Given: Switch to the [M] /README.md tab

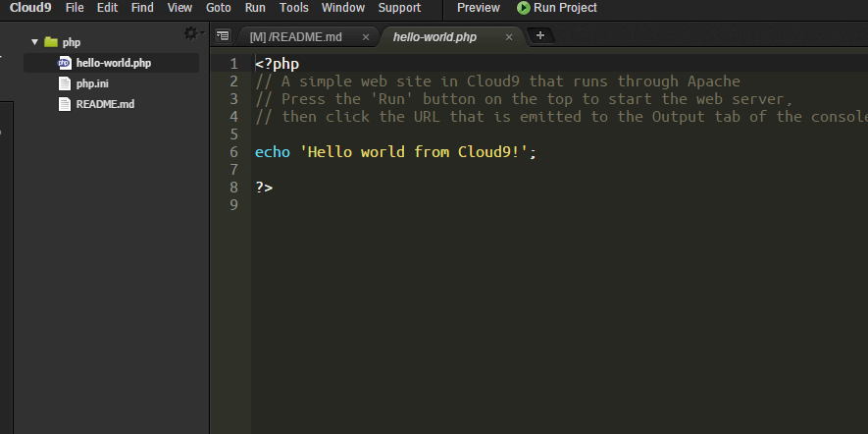Looking at the screenshot, I should pyautogui.click(x=295, y=37).
